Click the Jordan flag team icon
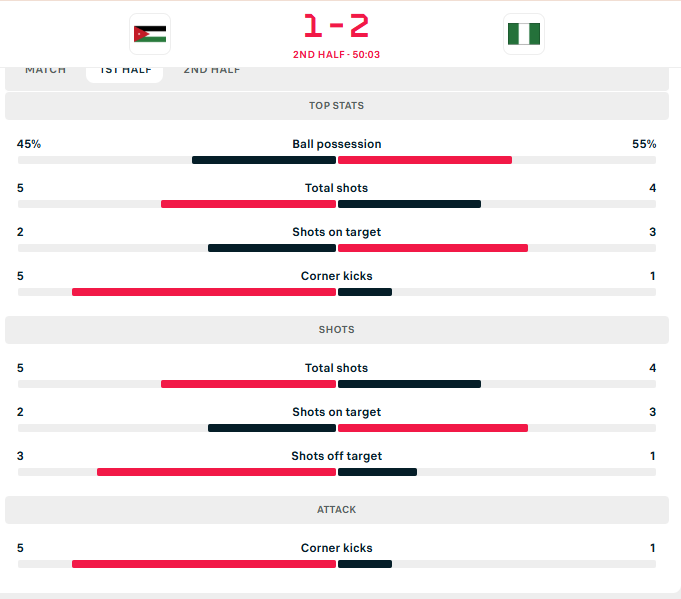The width and height of the screenshot is (681, 599). click(150, 34)
